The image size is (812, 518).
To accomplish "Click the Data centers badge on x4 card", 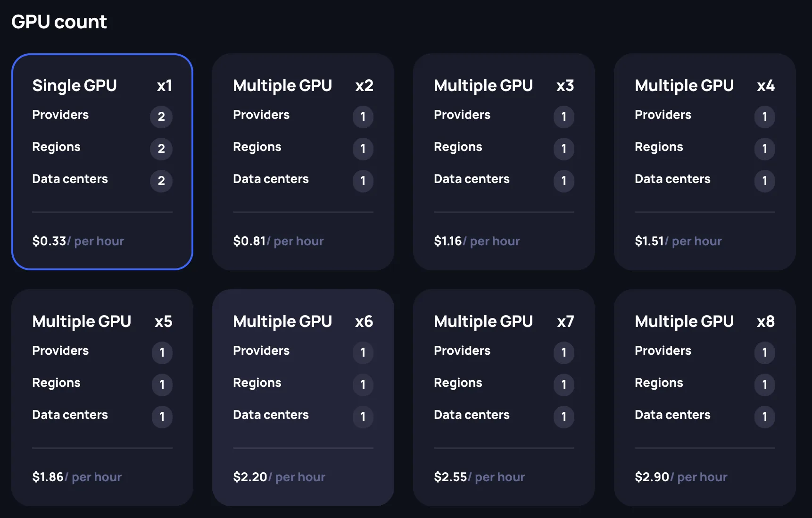I will tap(765, 181).
